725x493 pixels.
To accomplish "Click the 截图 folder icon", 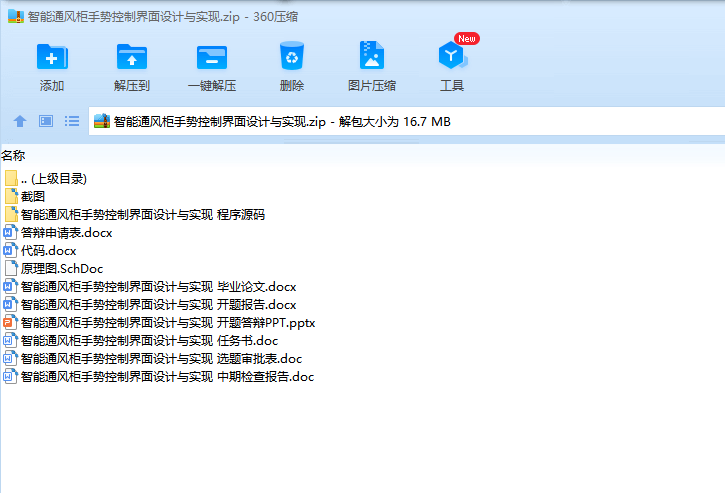I will pyautogui.click(x=11, y=197).
